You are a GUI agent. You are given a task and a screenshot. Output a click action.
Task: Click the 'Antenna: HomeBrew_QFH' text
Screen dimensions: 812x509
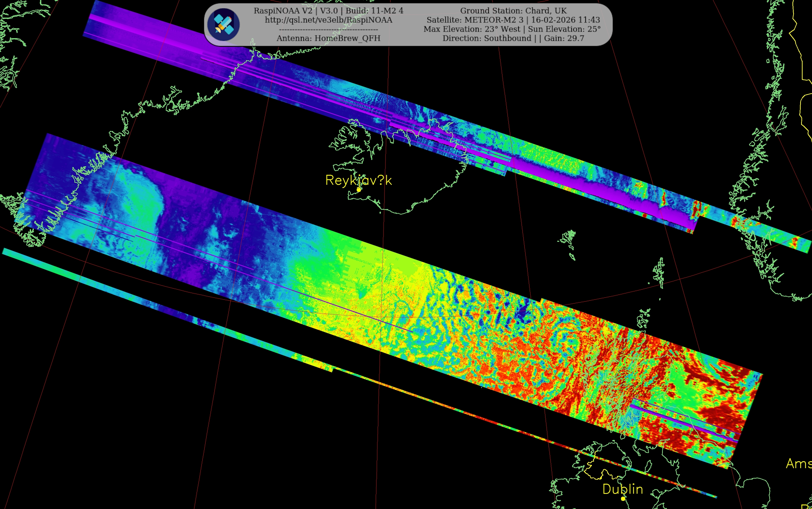pyautogui.click(x=328, y=38)
